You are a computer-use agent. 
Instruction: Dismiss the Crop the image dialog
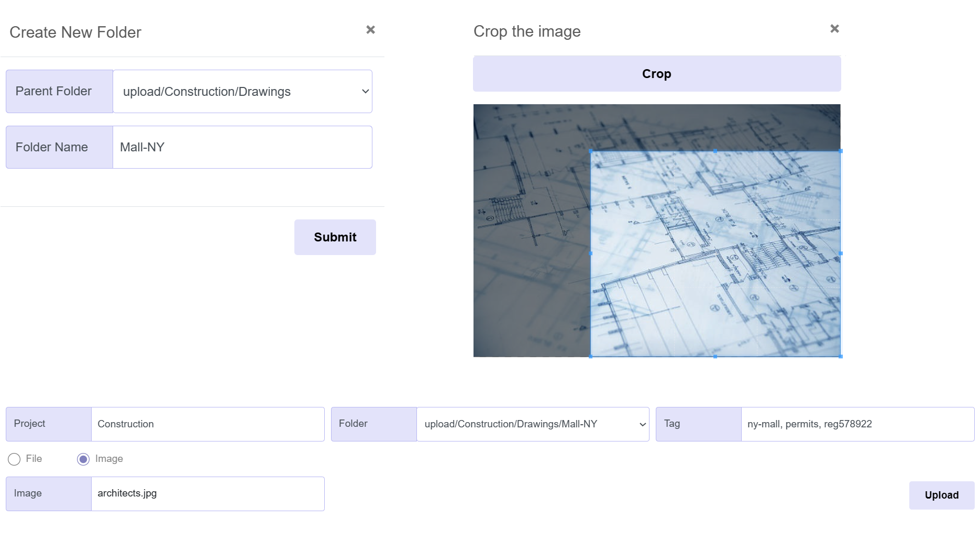(834, 28)
